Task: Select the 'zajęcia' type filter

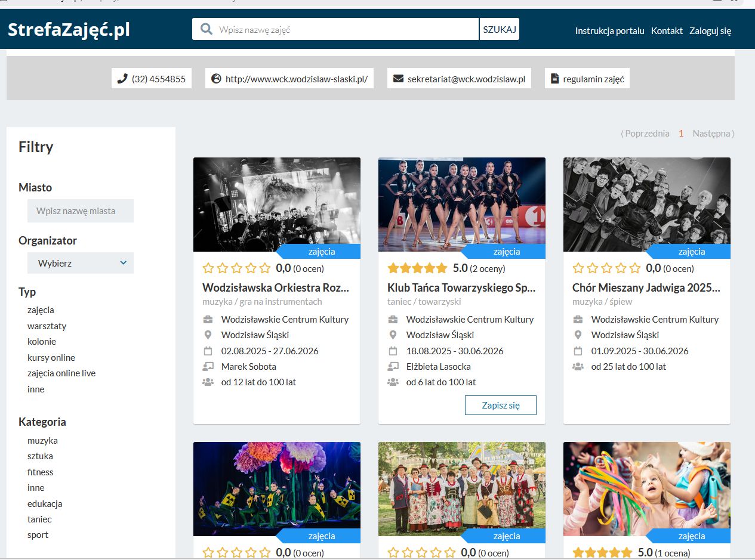Action: [x=41, y=310]
